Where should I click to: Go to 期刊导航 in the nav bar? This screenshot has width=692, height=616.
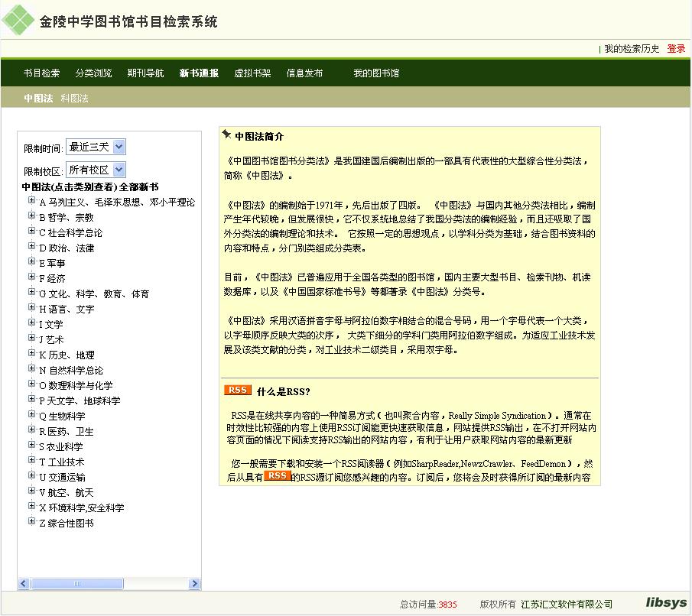pos(145,73)
